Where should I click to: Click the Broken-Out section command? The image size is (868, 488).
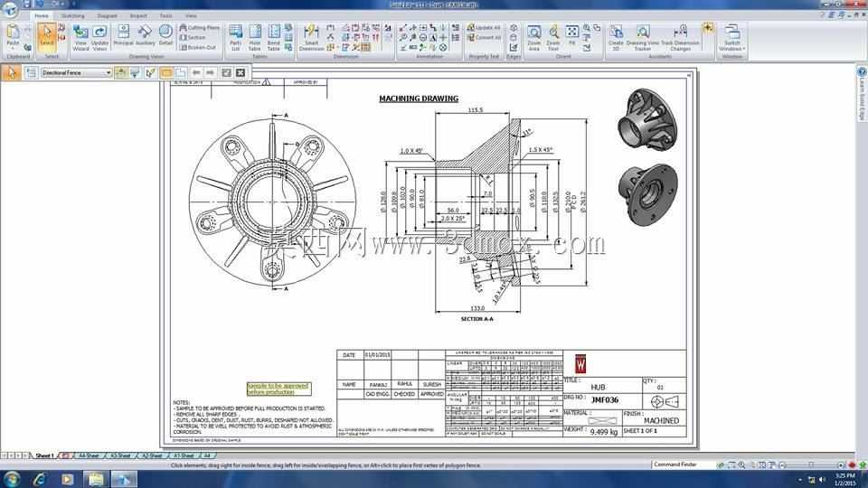coord(198,47)
